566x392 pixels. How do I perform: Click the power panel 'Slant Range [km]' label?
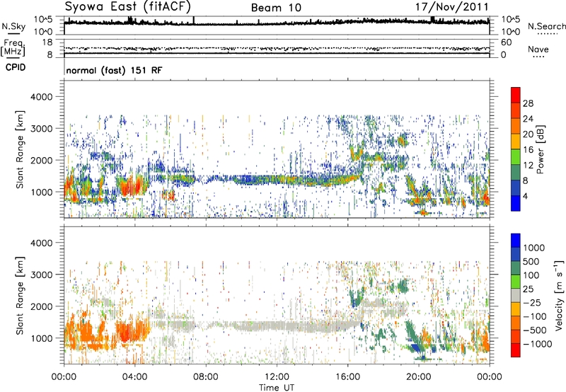[x=20, y=149]
